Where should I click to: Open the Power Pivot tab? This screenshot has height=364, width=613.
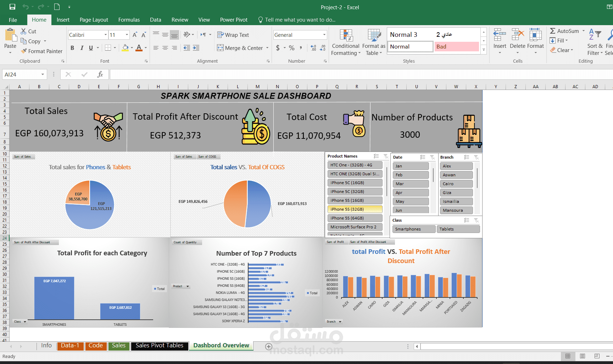tap(234, 20)
